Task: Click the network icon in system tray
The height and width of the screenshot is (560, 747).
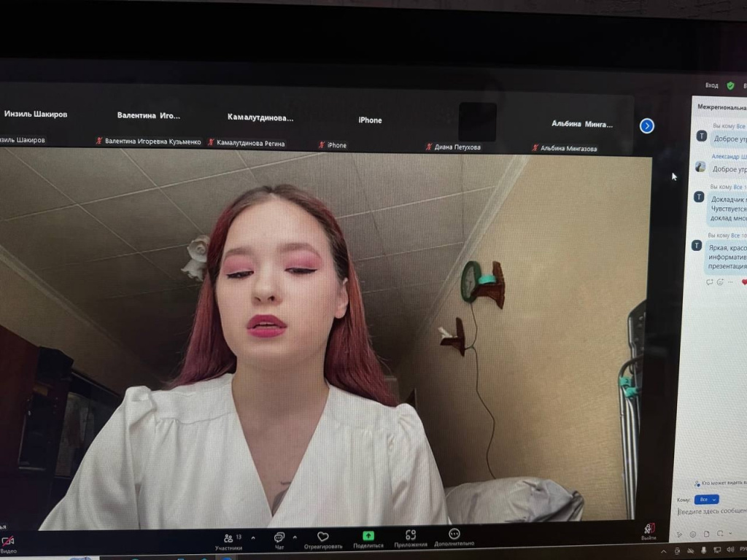Action: [x=717, y=551]
